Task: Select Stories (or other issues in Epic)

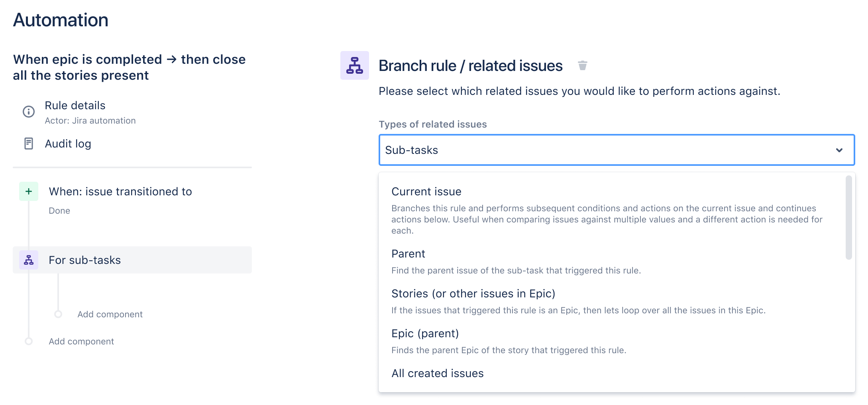Action: coord(473,294)
